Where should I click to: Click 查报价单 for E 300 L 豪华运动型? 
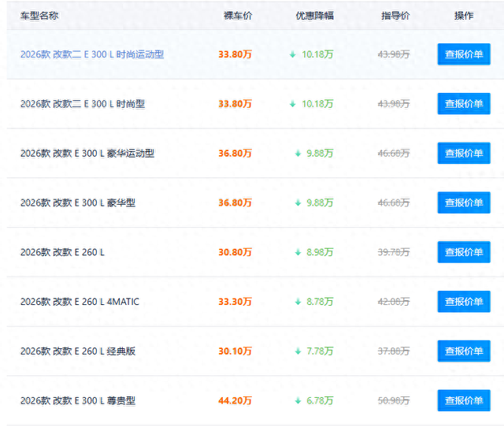pos(464,153)
